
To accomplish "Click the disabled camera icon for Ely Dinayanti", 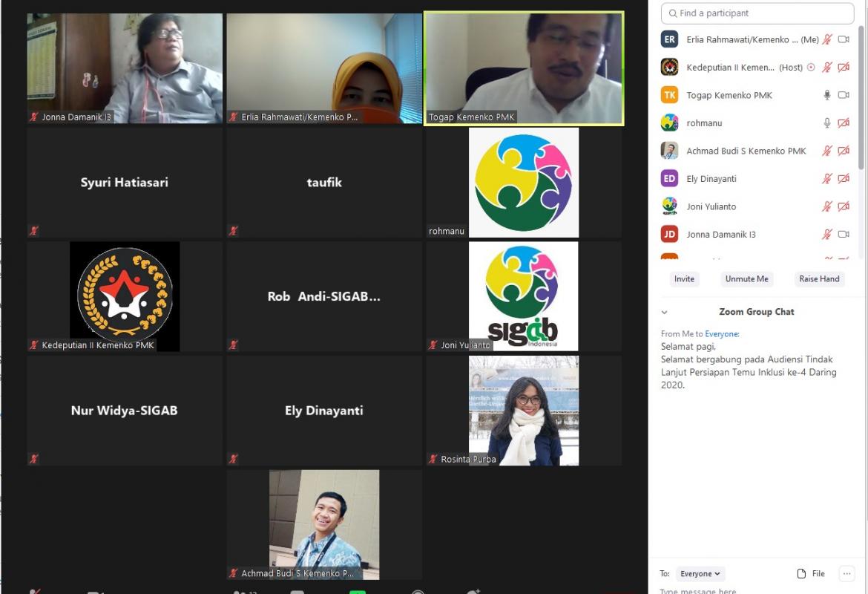I will point(844,179).
